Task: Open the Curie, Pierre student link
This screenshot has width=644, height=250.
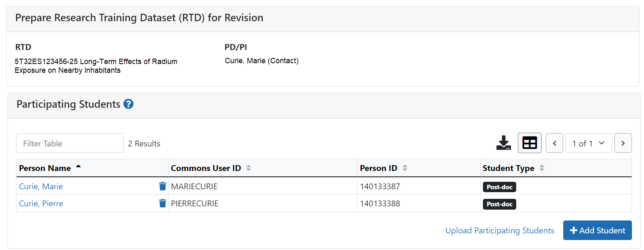Action: 41,203
